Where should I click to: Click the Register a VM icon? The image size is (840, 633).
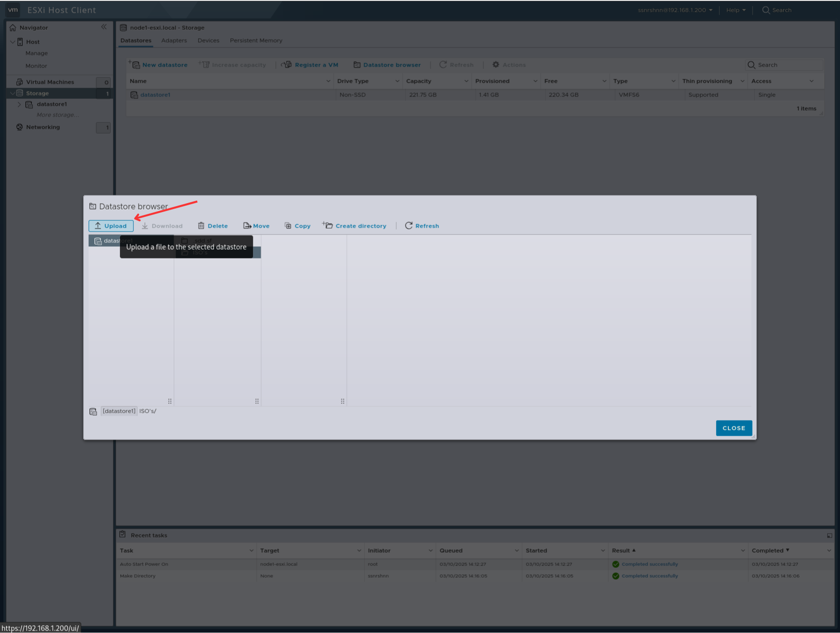pos(287,64)
